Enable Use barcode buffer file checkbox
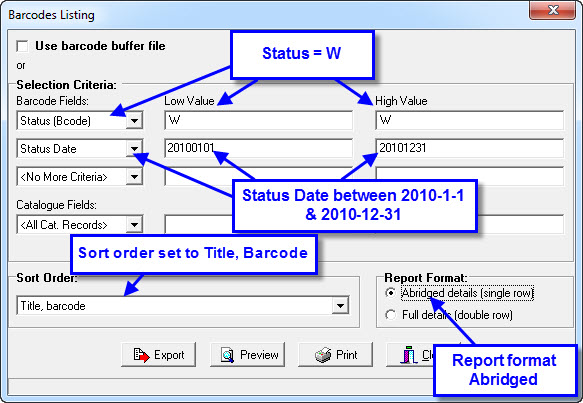The image size is (583, 403). click(22, 46)
